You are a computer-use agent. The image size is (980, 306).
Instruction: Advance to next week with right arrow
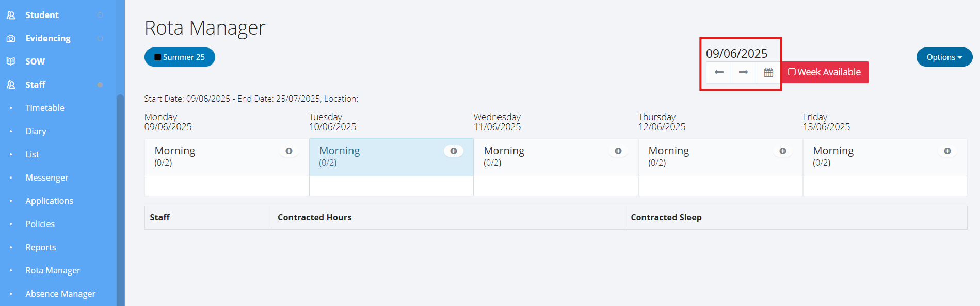(x=743, y=72)
